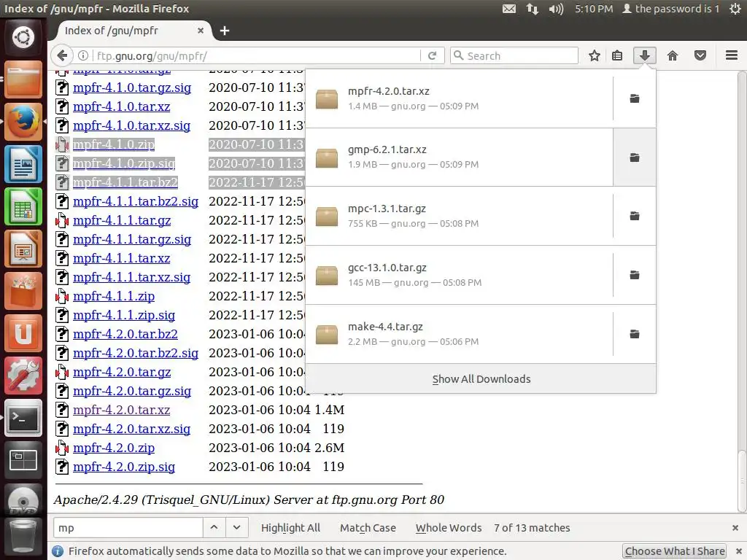Open mpfr-4.1.0.tar.gz.sig link
Image resolution: width=747 pixels, height=560 pixels.
click(x=132, y=87)
